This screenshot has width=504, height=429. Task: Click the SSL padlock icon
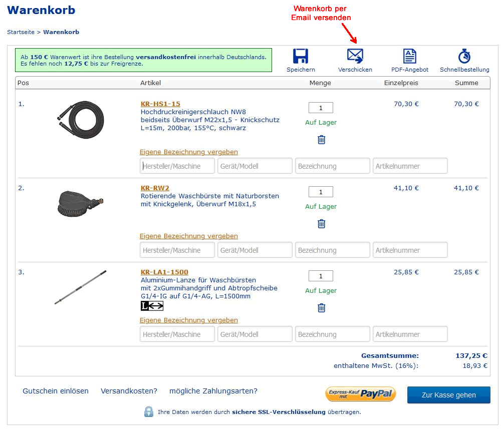click(x=149, y=411)
